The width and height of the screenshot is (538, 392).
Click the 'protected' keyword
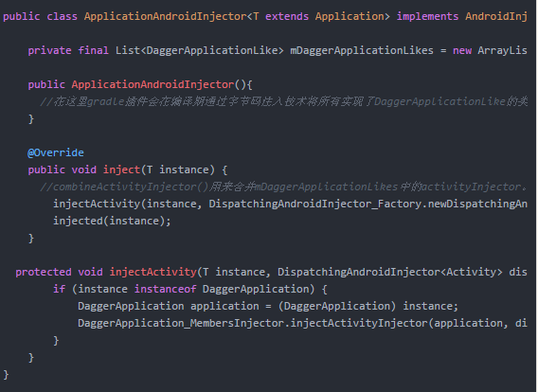(44, 272)
